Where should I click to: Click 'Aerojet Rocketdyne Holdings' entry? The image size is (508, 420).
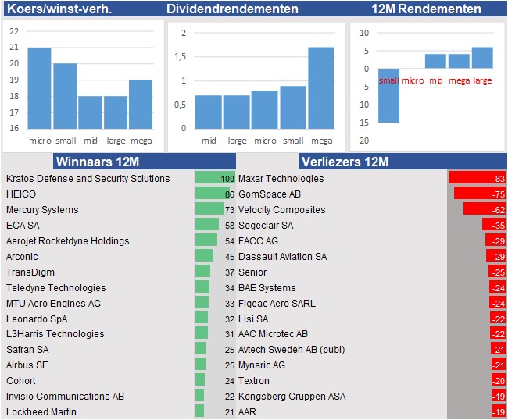[67, 241]
